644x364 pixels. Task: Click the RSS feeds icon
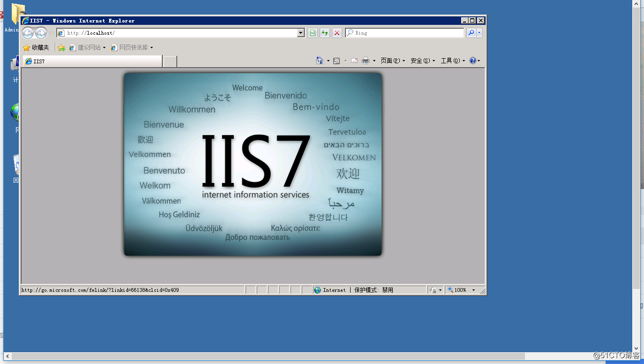(337, 61)
